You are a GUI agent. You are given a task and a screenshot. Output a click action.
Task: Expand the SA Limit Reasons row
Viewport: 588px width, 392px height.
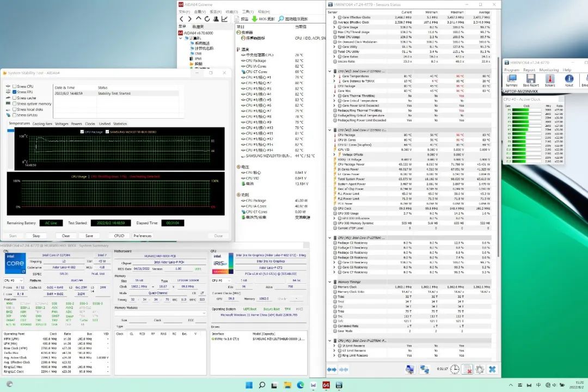point(334,346)
